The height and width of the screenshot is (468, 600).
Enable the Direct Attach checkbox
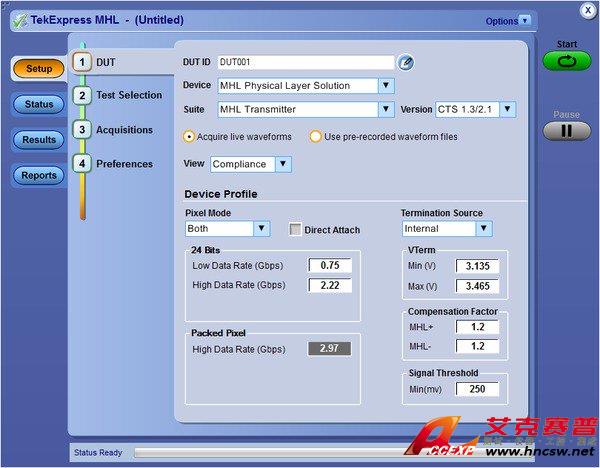[x=295, y=230]
